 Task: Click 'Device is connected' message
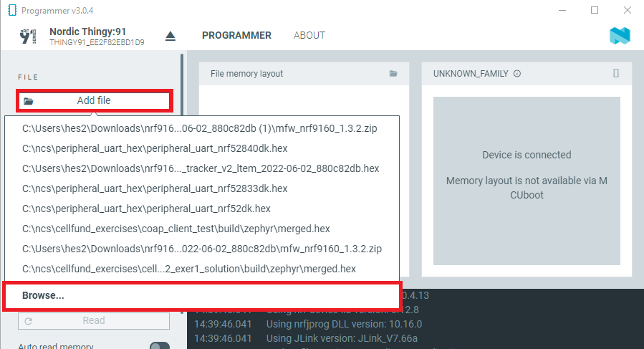pyautogui.click(x=527, y=155)
